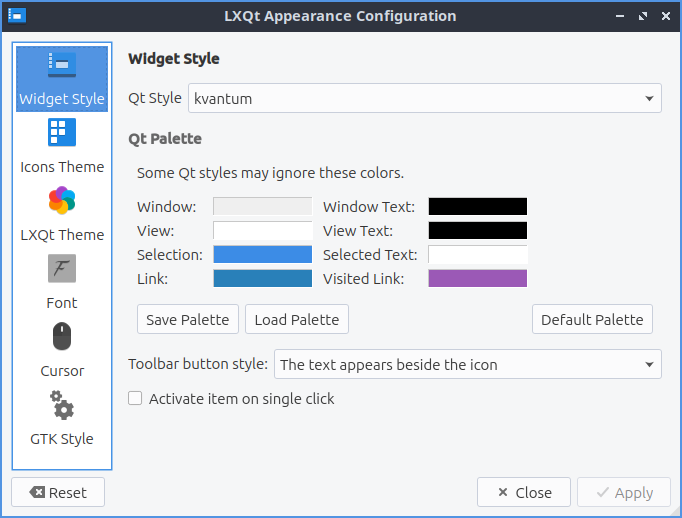Click the Close button at bottom
Viewport: 682px width, 518px height.
(x=523, y=492)
